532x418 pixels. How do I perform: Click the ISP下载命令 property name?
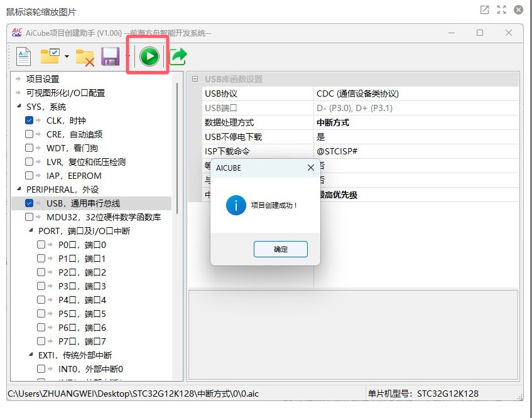pyautogui.click(x=227, y=151)
